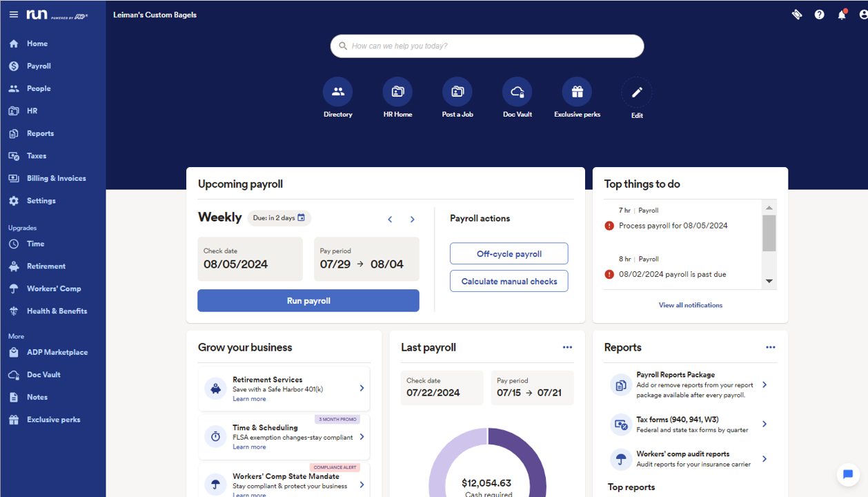This screenshot has width=868, height=497.
Task: Click the search field at the top
Action: tap(486, 46)
